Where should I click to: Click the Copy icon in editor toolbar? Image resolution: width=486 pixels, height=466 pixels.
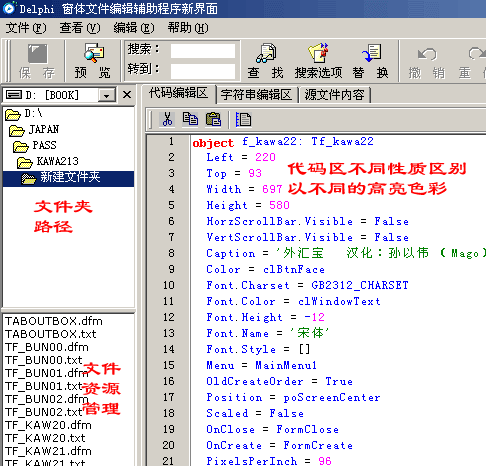(x=190, y=119)
